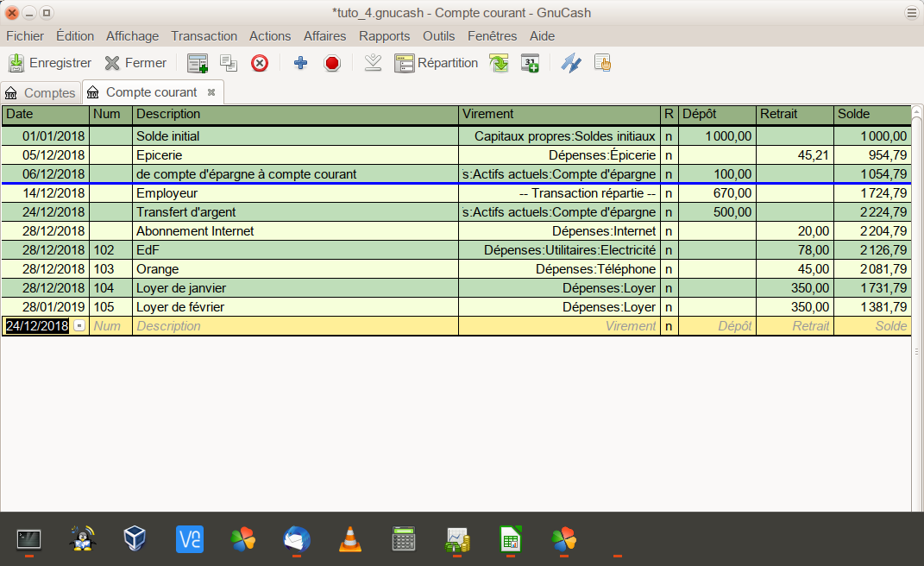The height and width of the screenshot is (566, 924).
Task: Open the Affaires menu
Action: (x=324, y=36)
